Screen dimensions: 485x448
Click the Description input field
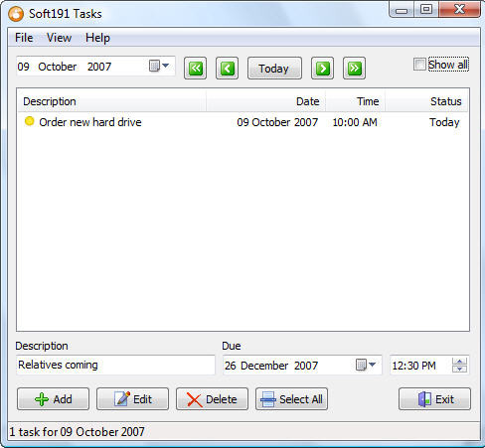coord(115,365)
